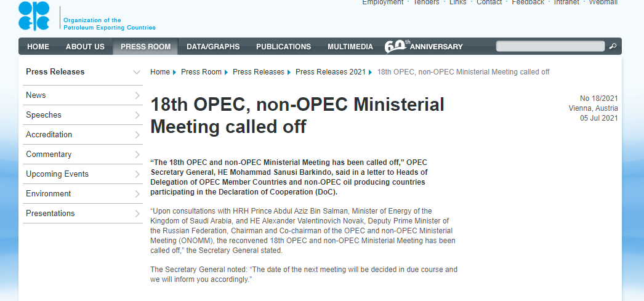Expand the Press Releases sidebar chevron
The height and width of the screenshot is (301, 644).
point(137,72)
